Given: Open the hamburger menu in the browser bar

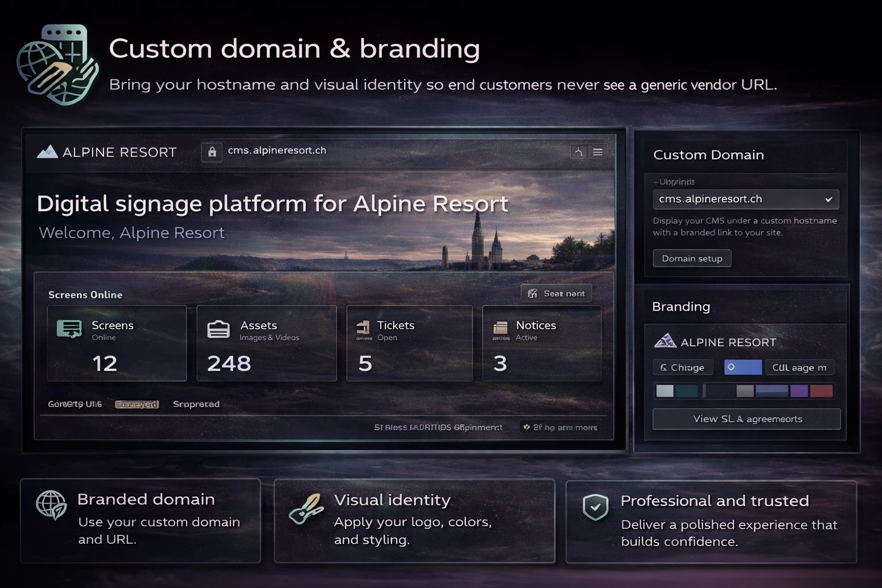Looking at the screenshot, I should click(598, 152).
